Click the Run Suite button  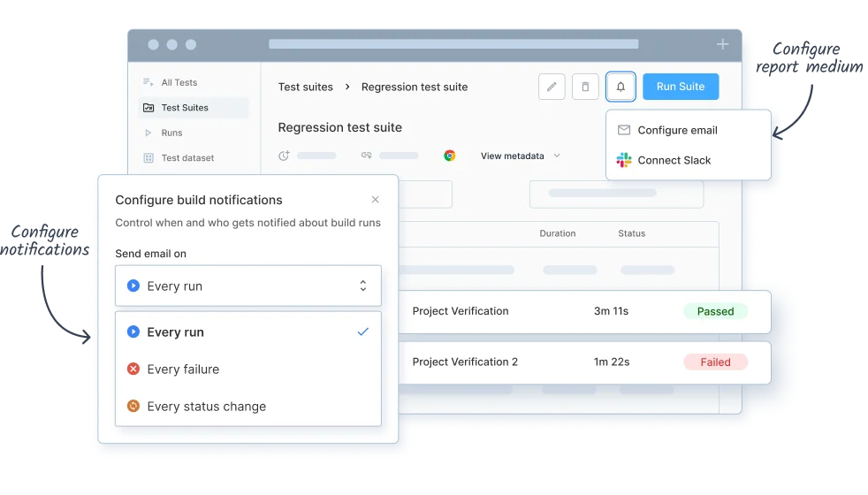tap(681, 87)
